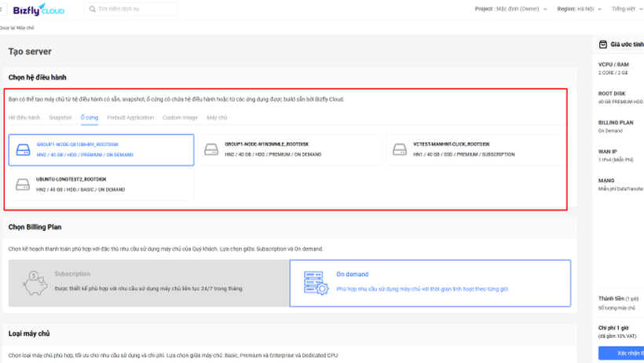Click the Xác nhận confirm button
The image size is (644, 363).
pos(621,353)
